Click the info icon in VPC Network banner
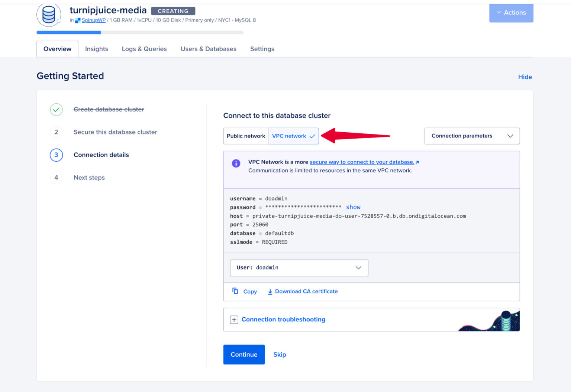Image resolution: width=571 pixels, height=392 pixels. (x=236, y=163)
